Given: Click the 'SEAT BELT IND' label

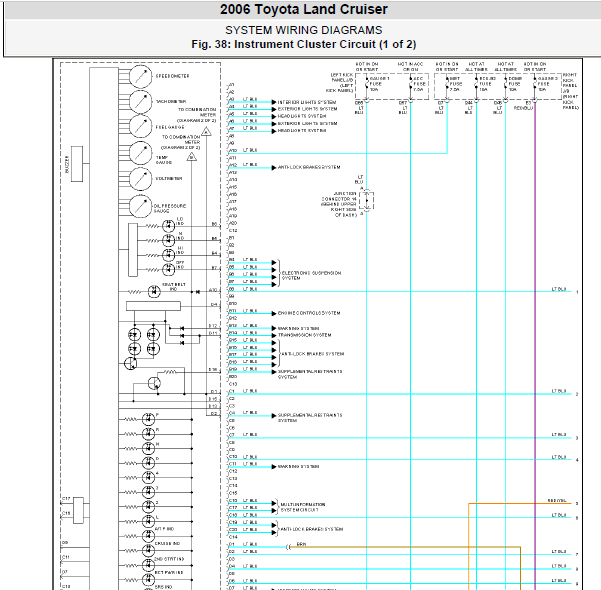Looking at the screenshot, I should pyautogui.click(x=174, y=287).
